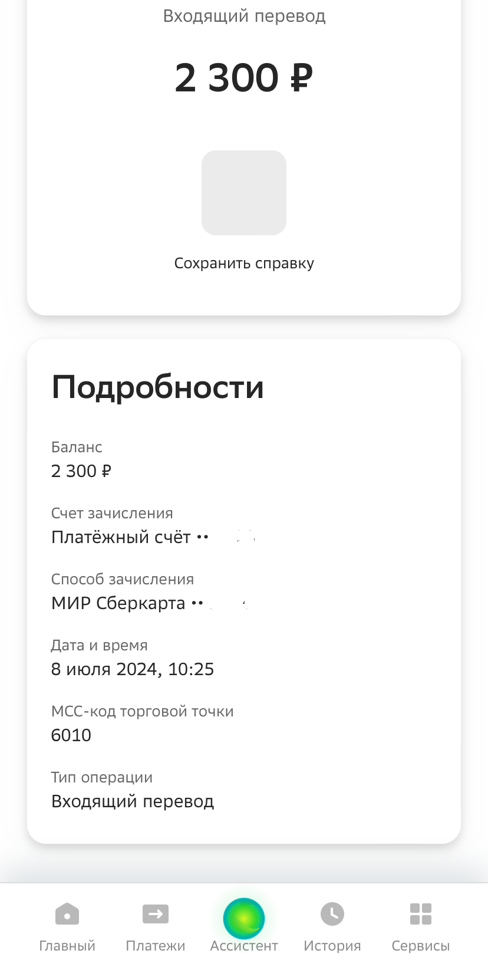Tap the large 2 300 ₽ amount
This screenshot has width=488, height=980.
click(x=244, y=78)
